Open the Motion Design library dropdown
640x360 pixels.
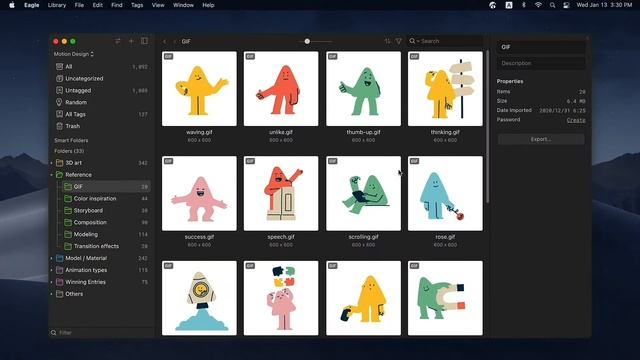[x=74, y=54]
